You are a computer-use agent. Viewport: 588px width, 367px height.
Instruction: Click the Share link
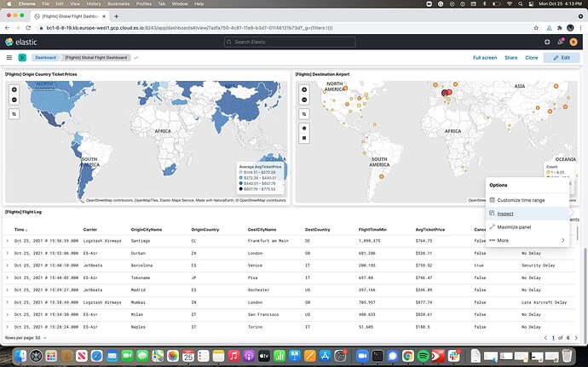coord(510,58)
